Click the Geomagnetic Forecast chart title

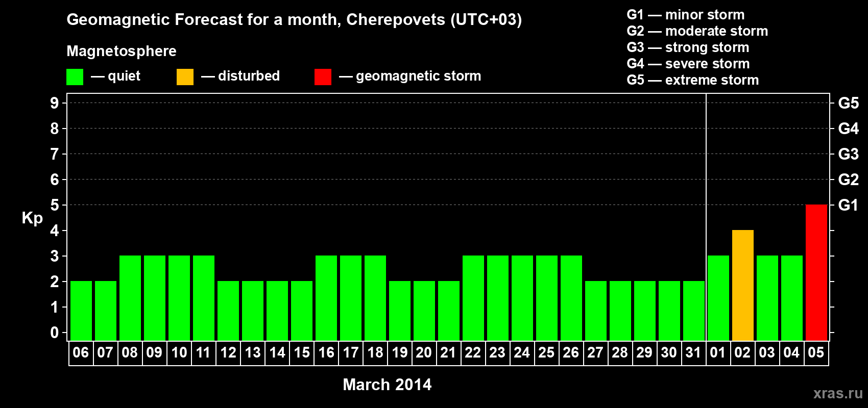coord(294,20)
